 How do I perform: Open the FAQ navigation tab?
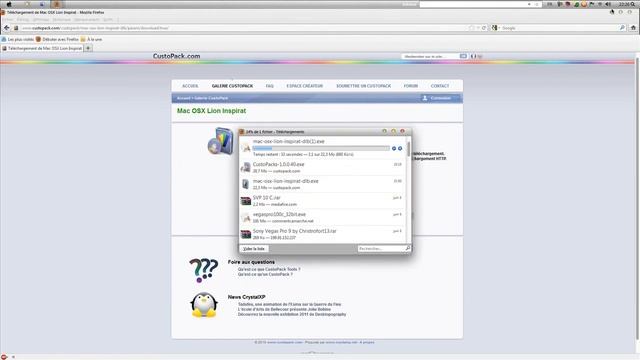(269, 86)
